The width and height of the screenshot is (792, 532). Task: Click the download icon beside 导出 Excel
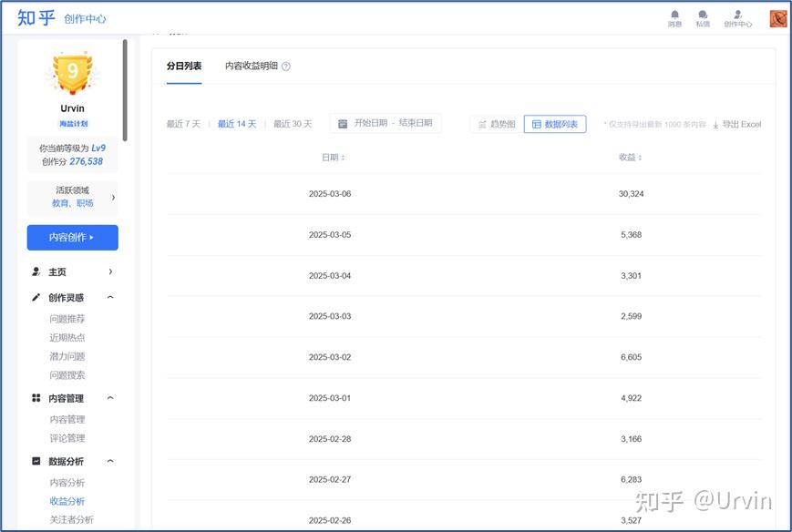coord(715,125)
